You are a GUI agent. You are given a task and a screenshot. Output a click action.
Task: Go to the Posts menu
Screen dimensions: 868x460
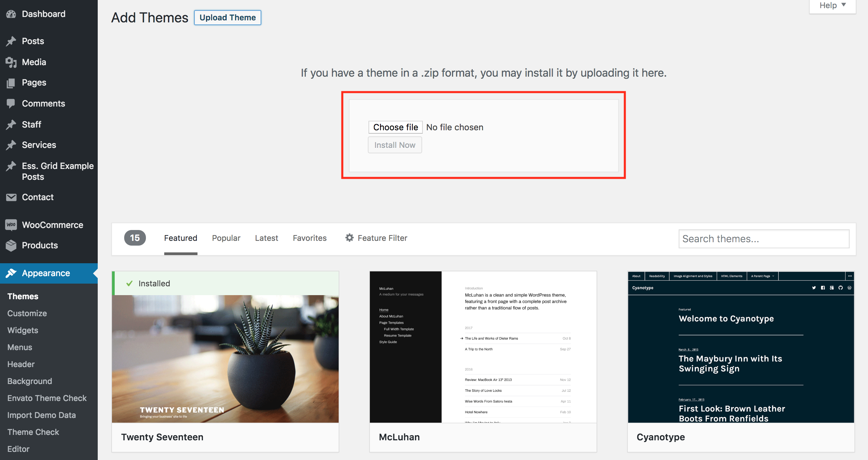49,41
